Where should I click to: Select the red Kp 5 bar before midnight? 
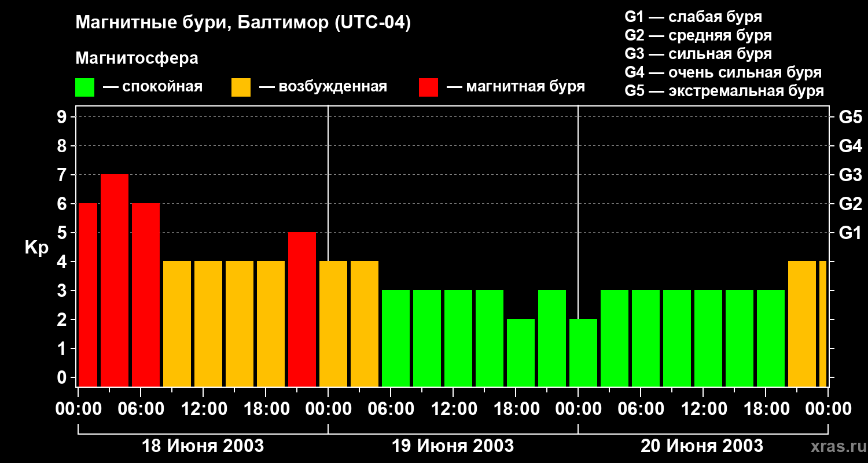click(302, 309)
